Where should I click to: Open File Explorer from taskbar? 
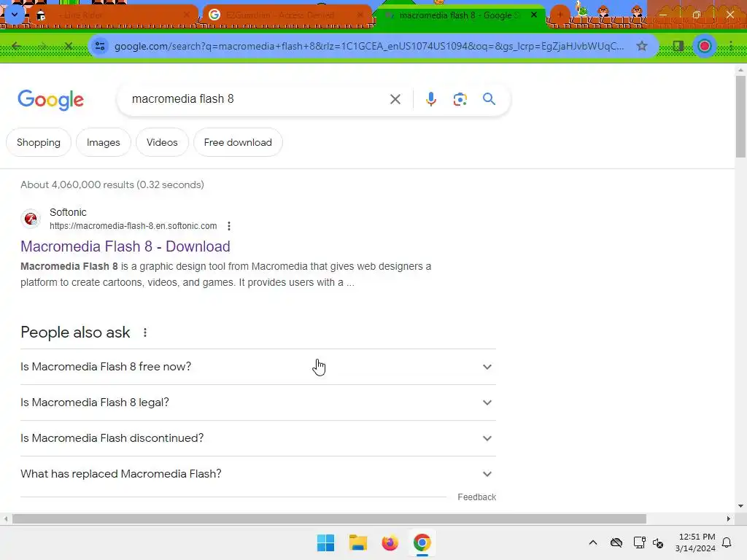[357, 542]
